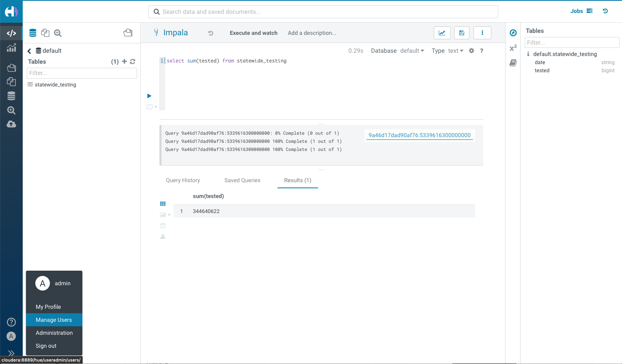Screen dimensions: 622x364
Task: Open the Dashboards icon in the sidebar
Action: (x=11, y=48)
